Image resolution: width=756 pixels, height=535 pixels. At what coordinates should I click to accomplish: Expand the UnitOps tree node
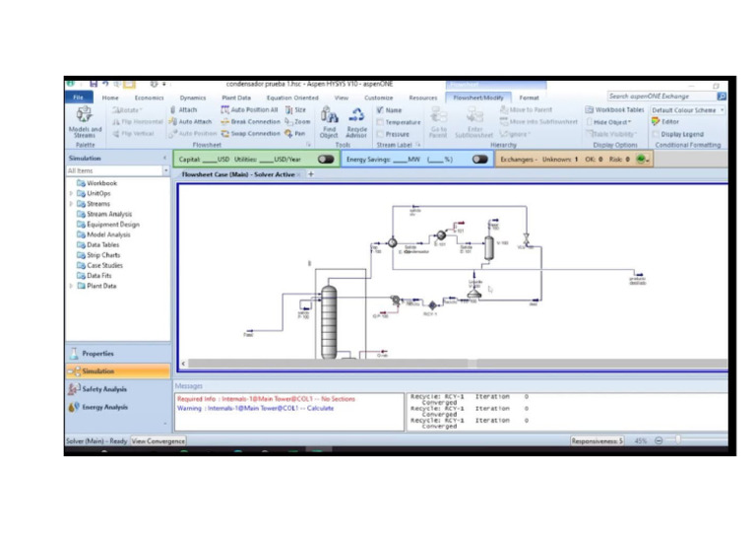point(71,193)
